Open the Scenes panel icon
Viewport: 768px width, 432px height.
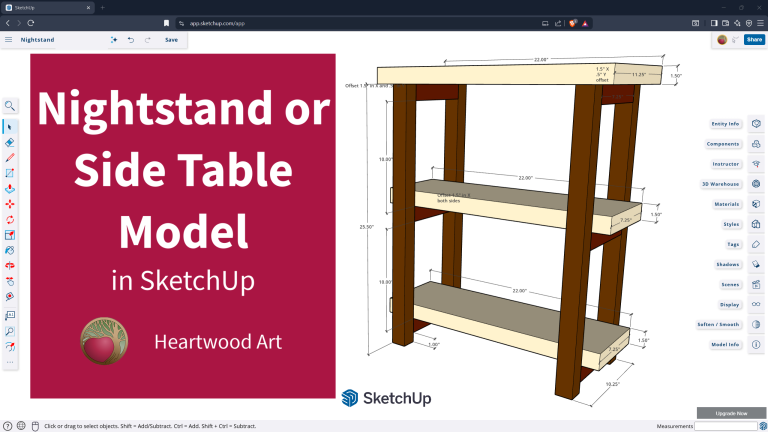point(756,285)
